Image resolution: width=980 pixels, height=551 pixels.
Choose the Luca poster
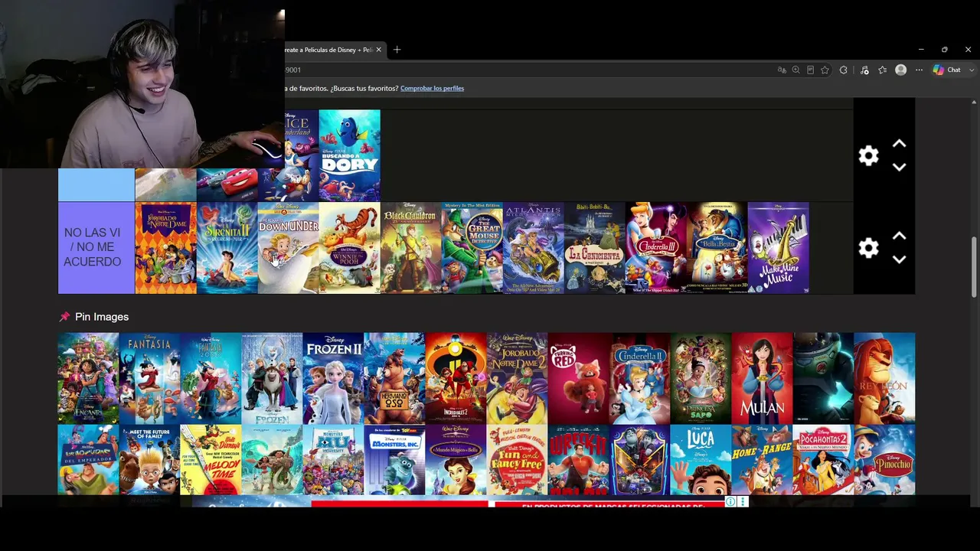(x=701, y=460)
